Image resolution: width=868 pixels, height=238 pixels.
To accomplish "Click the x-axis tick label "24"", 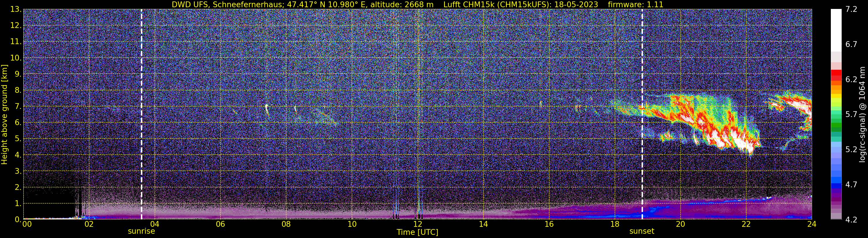I will [x=812, y=224].
